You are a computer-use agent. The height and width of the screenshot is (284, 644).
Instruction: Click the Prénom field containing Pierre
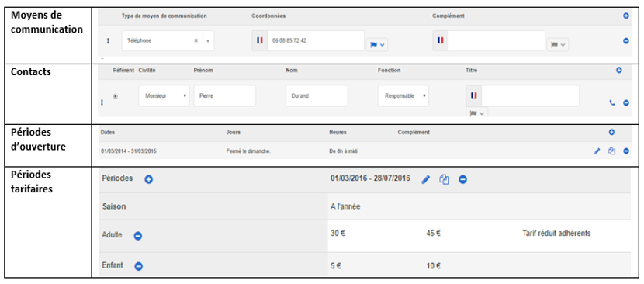pyautogui.click(x=225, y=95)
